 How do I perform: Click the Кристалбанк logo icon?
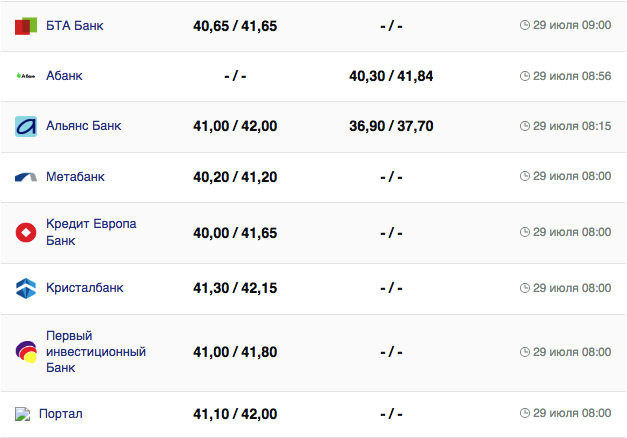pos(26,288)
